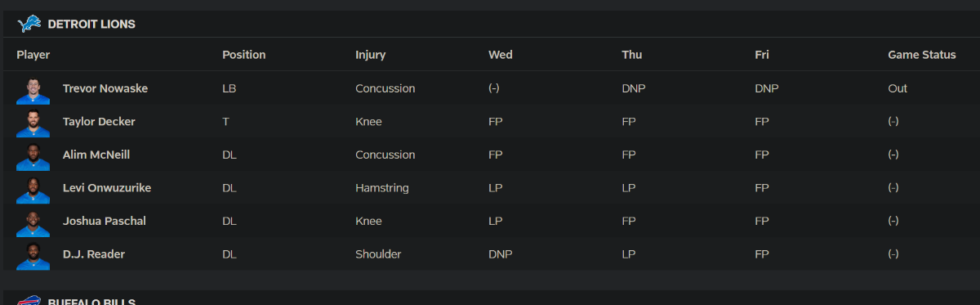Image resolution: width=980 pixels, height=305 pixels.
Task: Click the Detroit Lions team logo
Action: pos(29,25)
